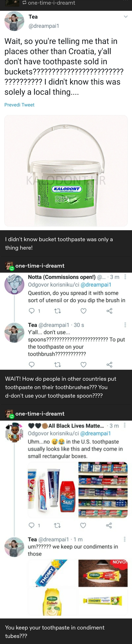View the store shelf toothpaste photo
Image resolution: width=132 pixels, height=644 pixels.
[103, 489]
